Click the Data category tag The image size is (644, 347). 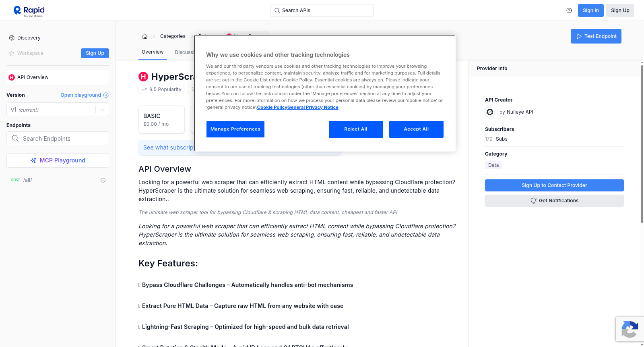[493, 165]
